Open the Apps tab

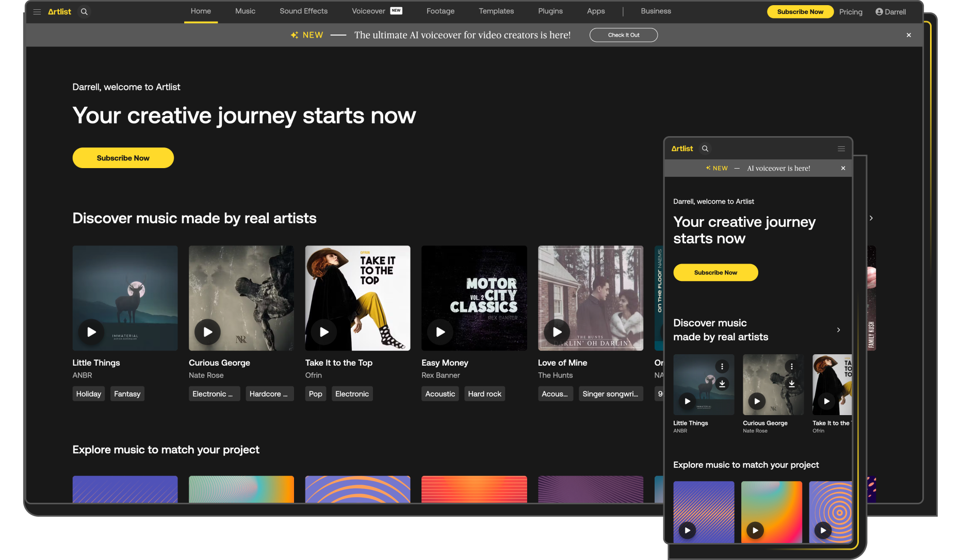click(x=596, y=11)
